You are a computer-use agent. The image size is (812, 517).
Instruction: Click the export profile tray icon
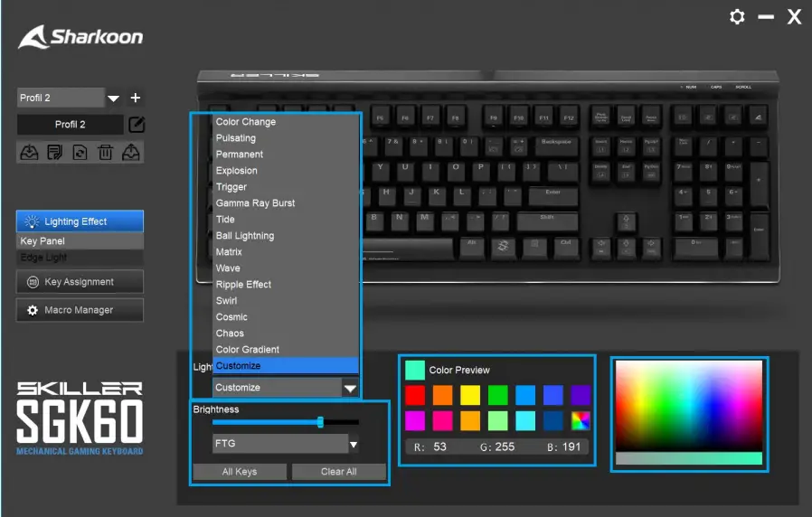pos(130,152)
